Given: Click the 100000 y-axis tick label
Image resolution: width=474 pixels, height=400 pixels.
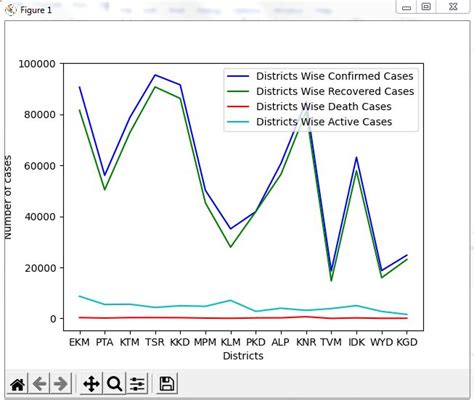Looking at the screenshot, I should tap(37, 64).
